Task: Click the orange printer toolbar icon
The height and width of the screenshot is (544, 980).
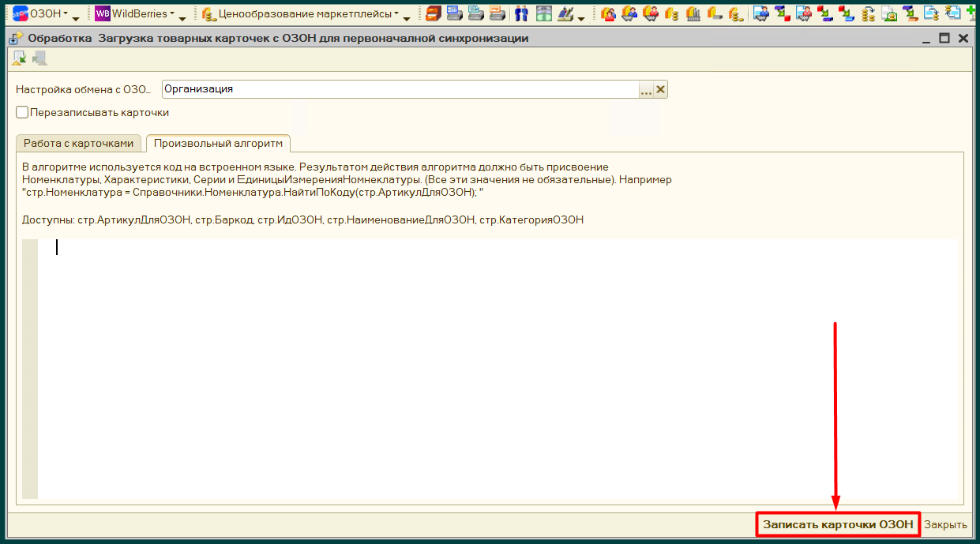Action: (497, 13)
